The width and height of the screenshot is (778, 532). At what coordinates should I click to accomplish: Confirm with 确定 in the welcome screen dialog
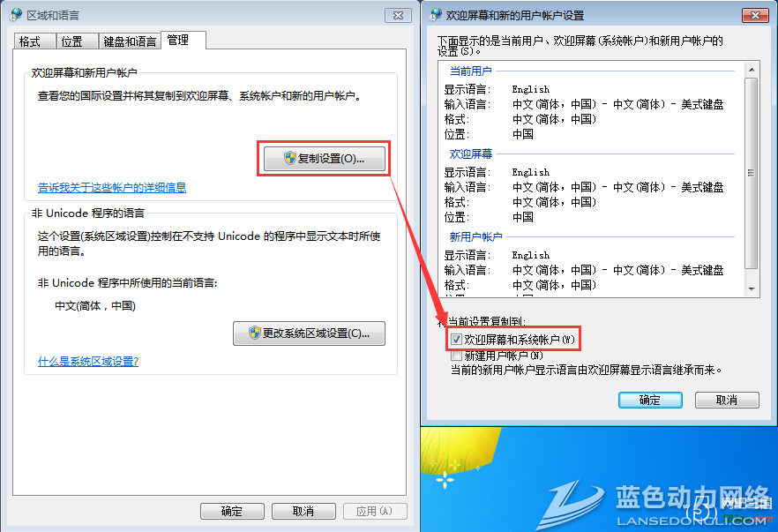[650, 400]
